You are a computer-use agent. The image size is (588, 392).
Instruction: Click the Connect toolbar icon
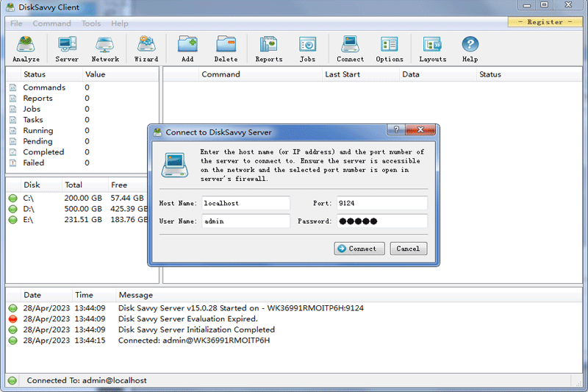(351, 49)
